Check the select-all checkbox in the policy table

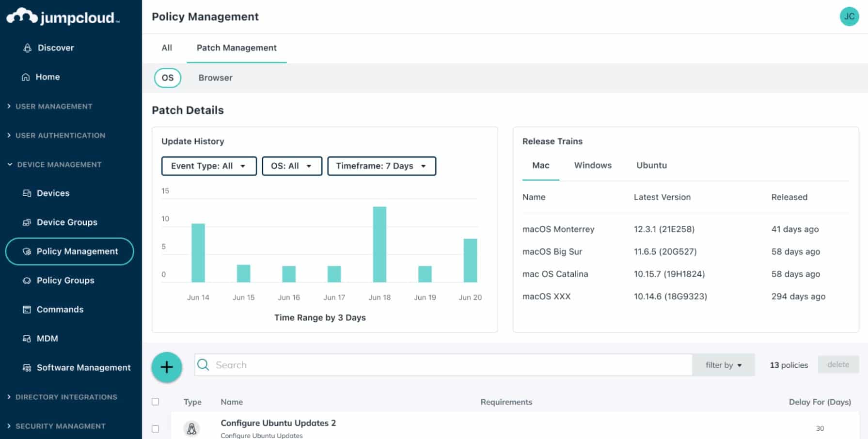(x=156, y=402)
